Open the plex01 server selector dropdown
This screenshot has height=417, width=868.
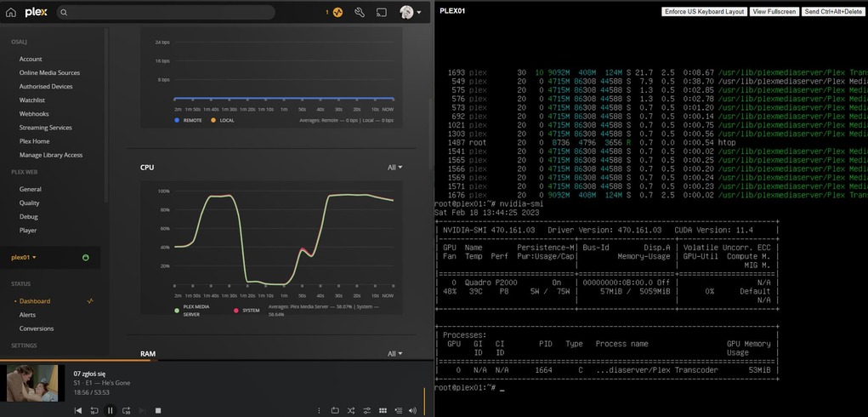(24, 257)
